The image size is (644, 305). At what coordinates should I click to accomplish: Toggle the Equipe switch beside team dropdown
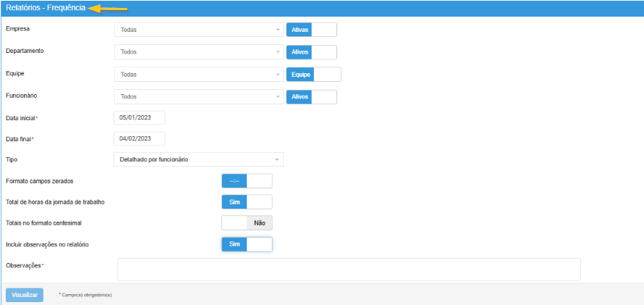(x=313, y=75)
